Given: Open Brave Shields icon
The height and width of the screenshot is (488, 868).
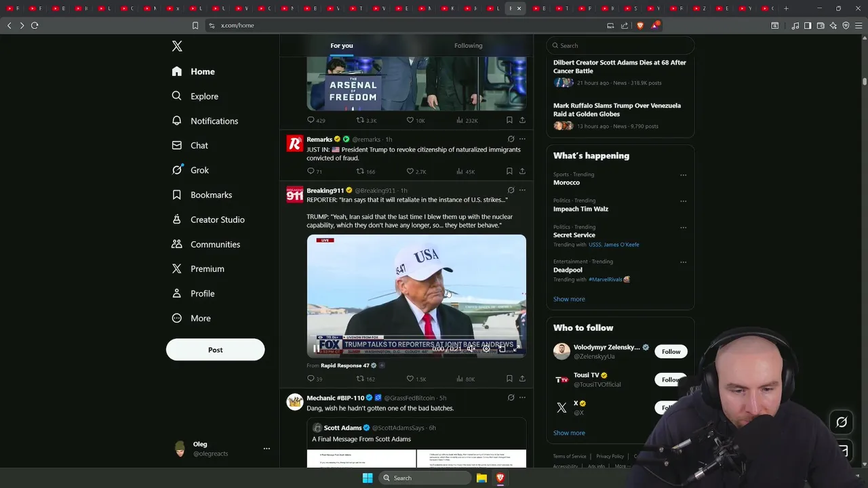Looking at the screenshot, I should click(x=640, y=25).
